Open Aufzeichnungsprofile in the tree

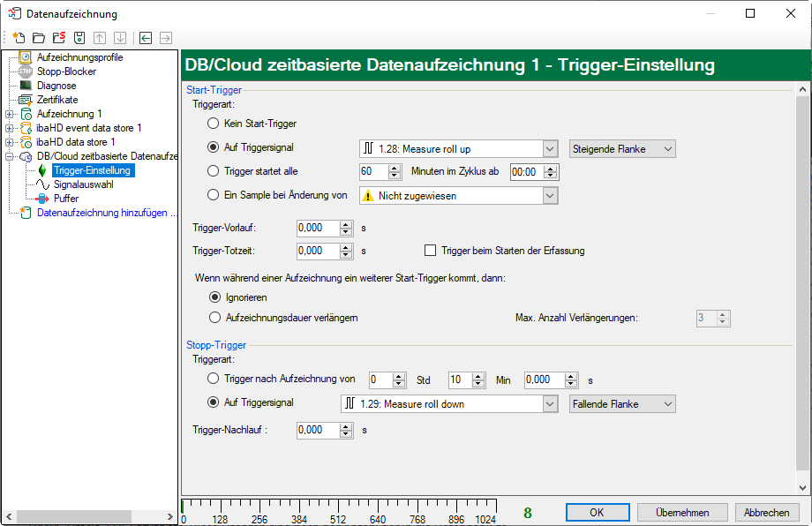79,57
